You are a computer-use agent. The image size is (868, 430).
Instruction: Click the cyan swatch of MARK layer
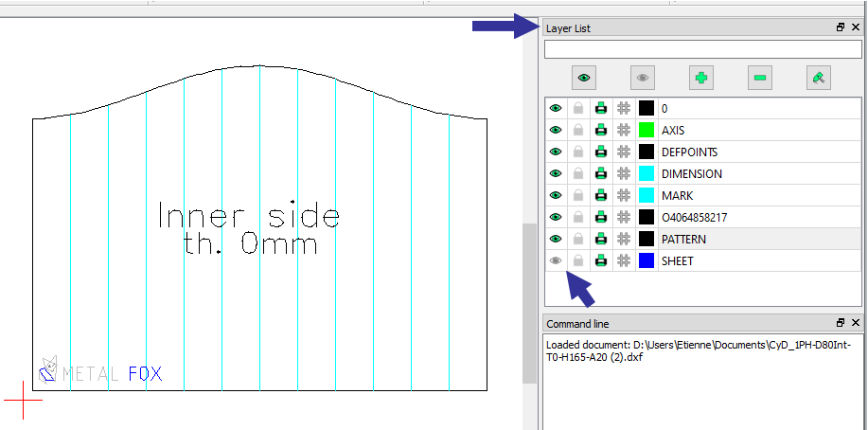coord(647,196)
